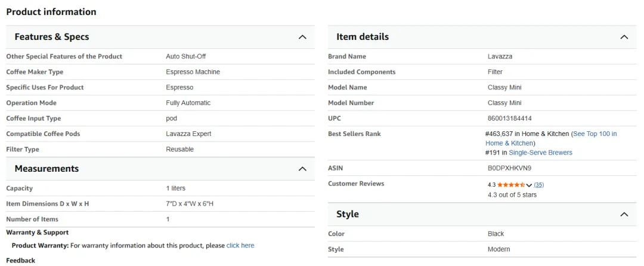Select the ASIN B0DPXHKVN9
644x266 pixels.
pos(510,168)
